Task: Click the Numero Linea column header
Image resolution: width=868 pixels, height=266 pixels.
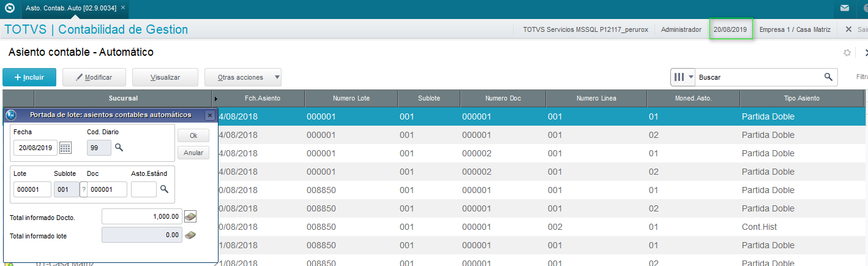Action: click(596, 98)
